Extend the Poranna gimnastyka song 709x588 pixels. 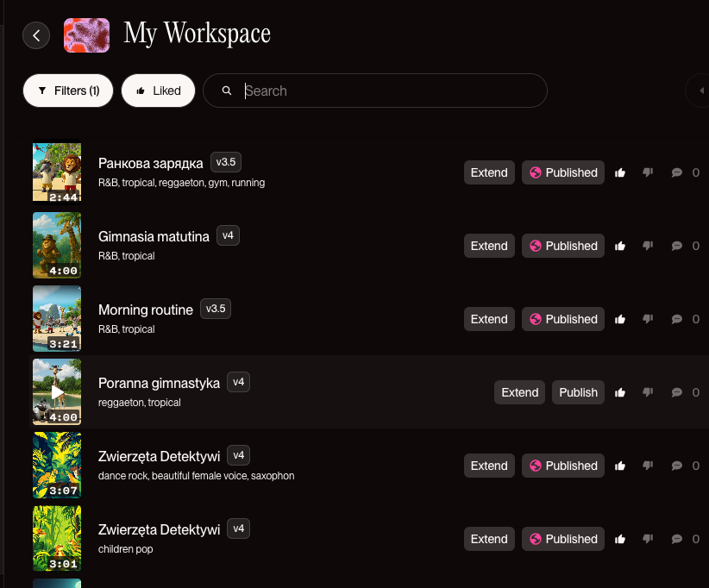click(x=519, y=392)
